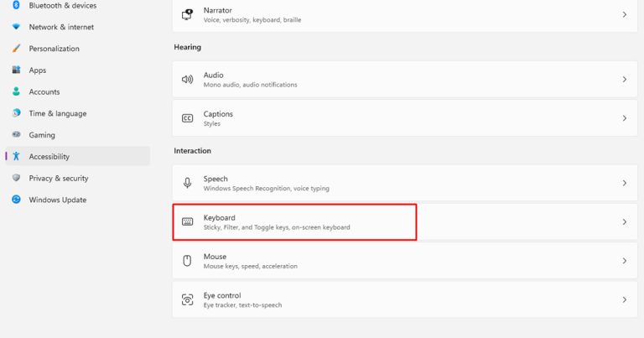Screen dimensions: 644x338
Task: Click the Accounts person icon
Action: (16, 92)
